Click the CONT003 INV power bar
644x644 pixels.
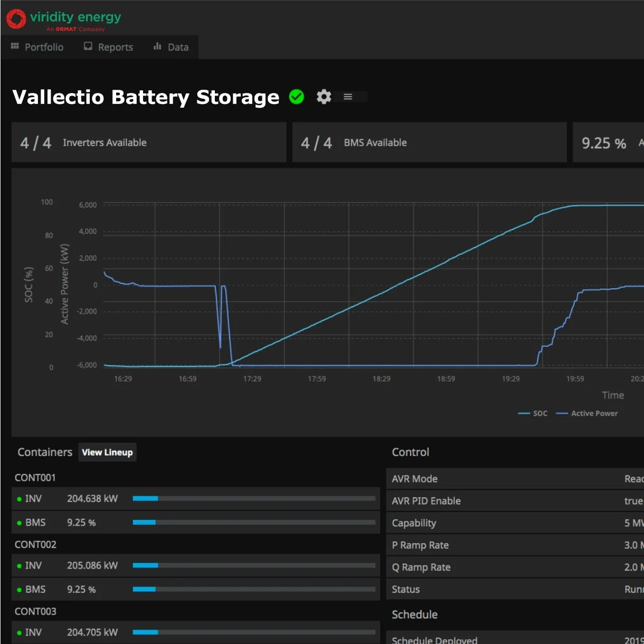click(254, 632)
